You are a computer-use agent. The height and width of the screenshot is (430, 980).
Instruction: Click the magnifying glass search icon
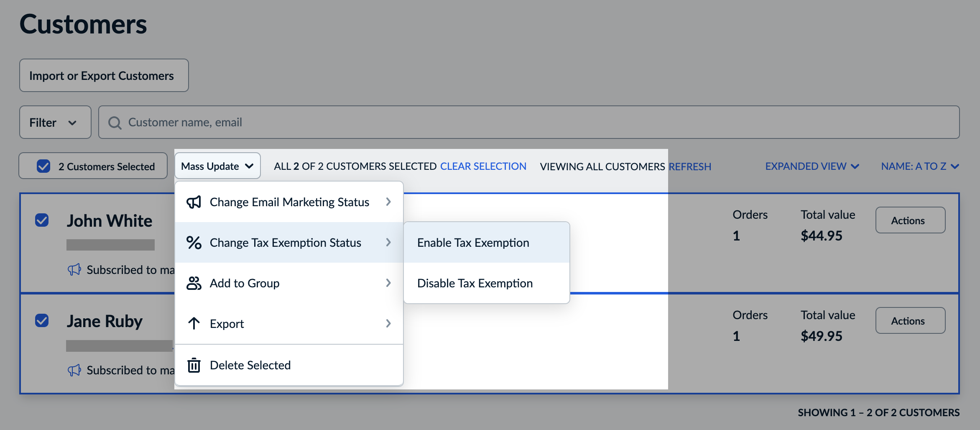point(115,123)
